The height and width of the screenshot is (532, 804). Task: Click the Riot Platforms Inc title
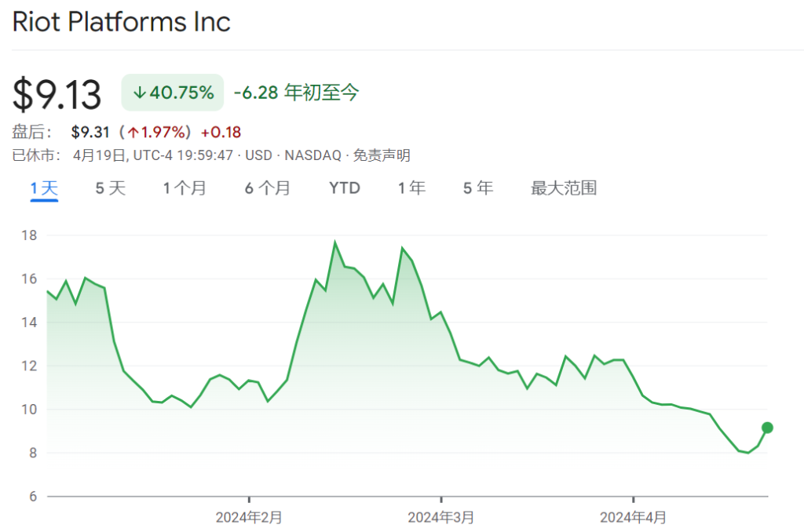122,21
